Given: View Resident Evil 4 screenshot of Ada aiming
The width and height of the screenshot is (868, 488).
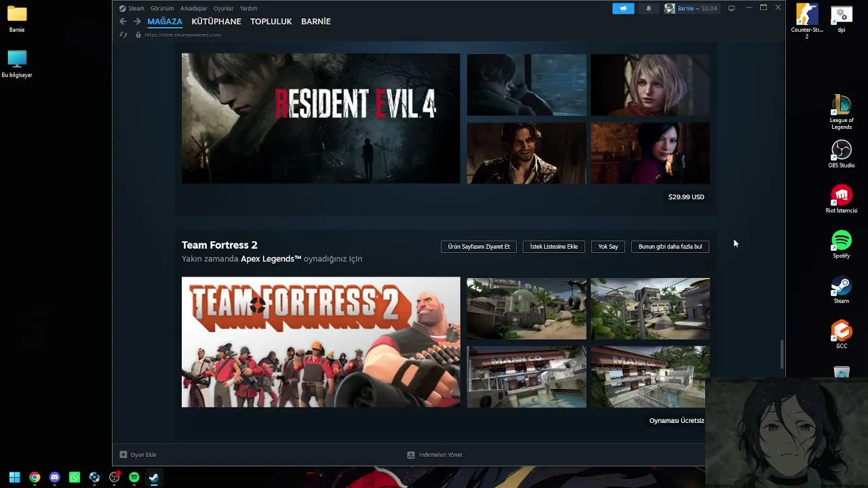Looking at the screenshot, I should pyautogui.click(x=650, y=153).
